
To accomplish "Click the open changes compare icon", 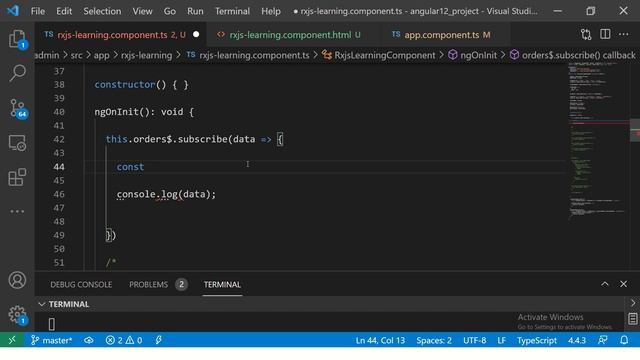I will point(586,35).
